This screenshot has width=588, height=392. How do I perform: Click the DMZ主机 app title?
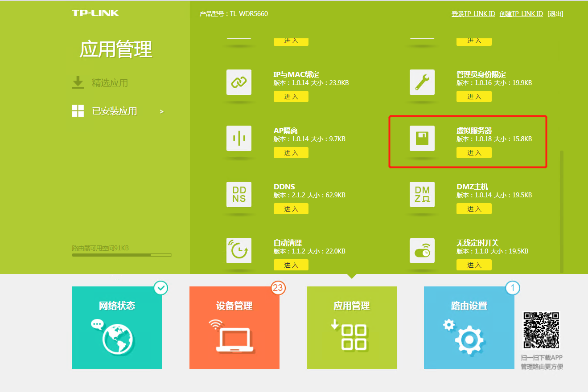tap(473, 187)
